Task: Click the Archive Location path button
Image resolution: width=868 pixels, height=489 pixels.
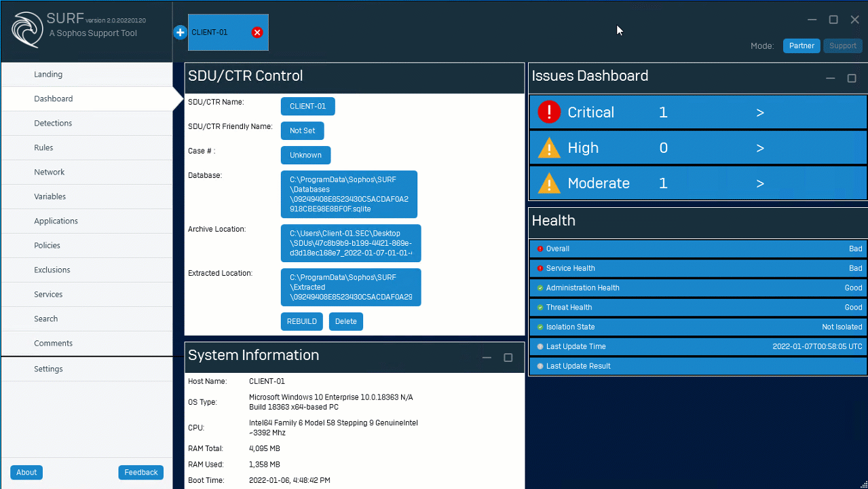Action: pyautogui.click(x=351, y=243)
